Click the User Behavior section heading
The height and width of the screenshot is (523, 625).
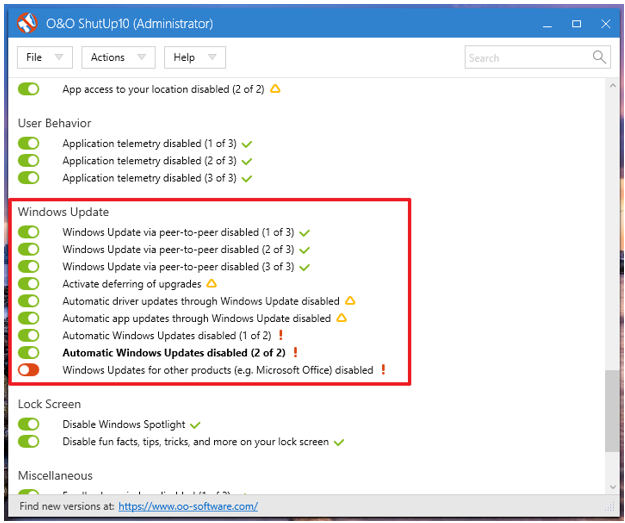point(55,123)
